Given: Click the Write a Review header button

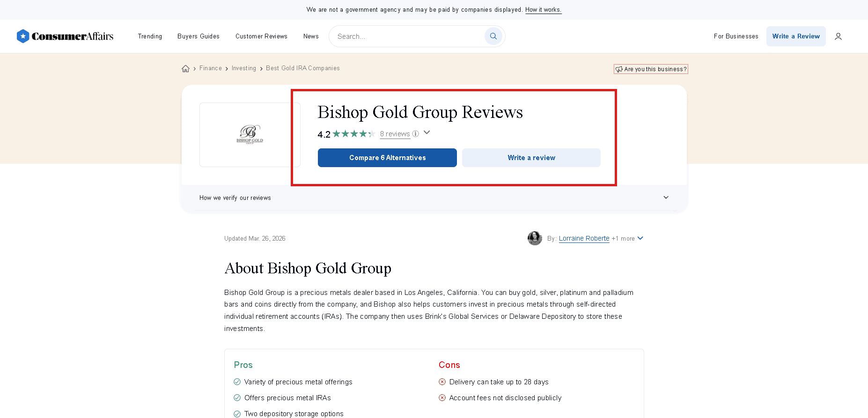Looking at the screenshot, I should pyautogui.click(x=796, y=36).
